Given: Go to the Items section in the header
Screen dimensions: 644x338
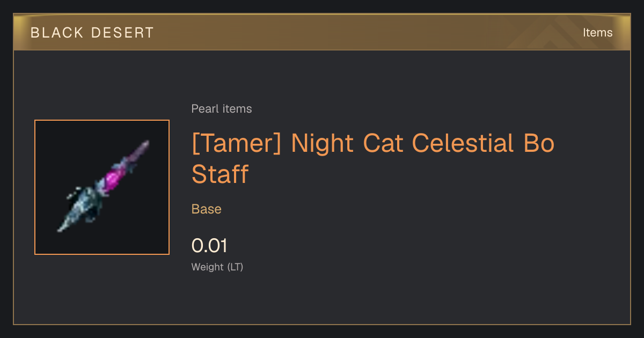Looking at the screenshot, I should pos(597,33).
